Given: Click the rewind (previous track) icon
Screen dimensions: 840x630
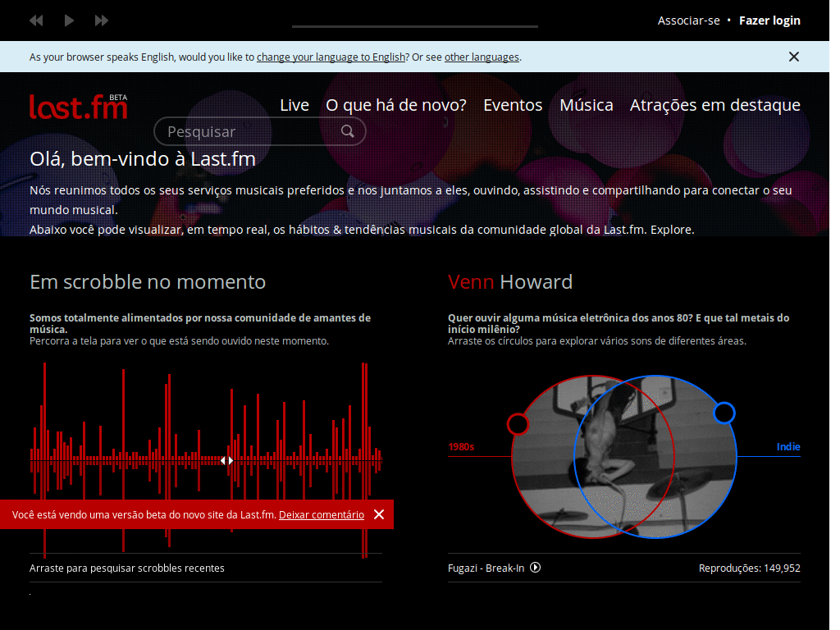Looking at the screenshot, I should click(36, 21).
